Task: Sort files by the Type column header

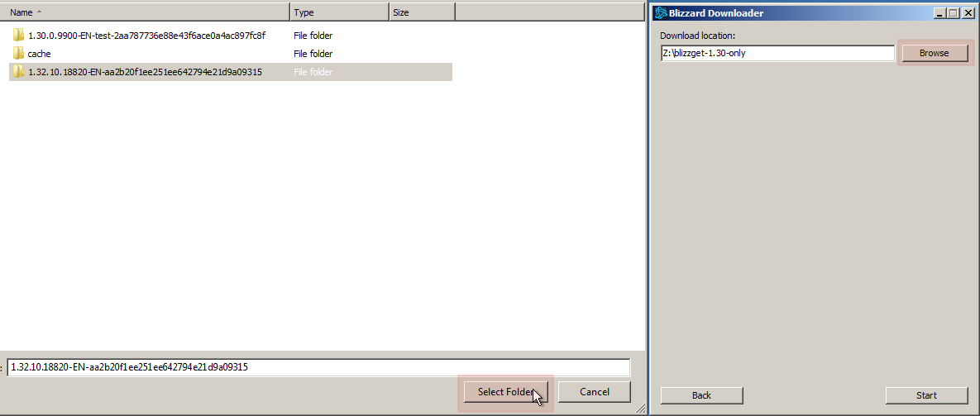Action: tap(339, 12)
